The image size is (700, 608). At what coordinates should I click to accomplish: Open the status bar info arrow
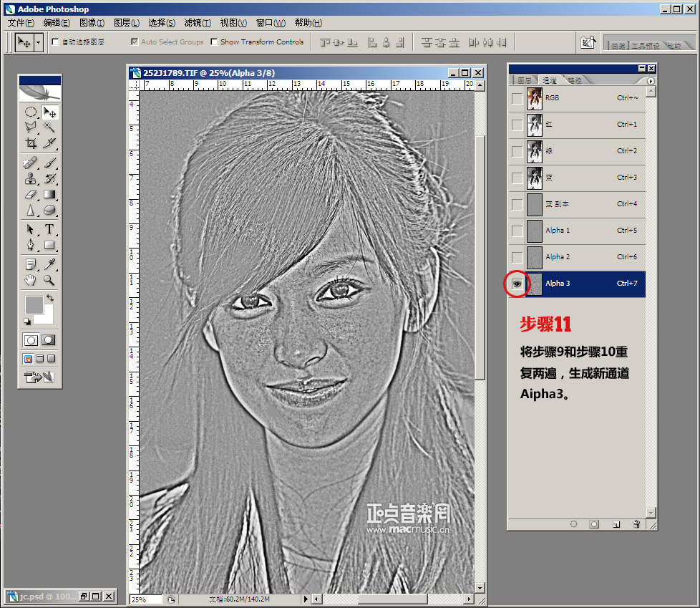point(306,599)
